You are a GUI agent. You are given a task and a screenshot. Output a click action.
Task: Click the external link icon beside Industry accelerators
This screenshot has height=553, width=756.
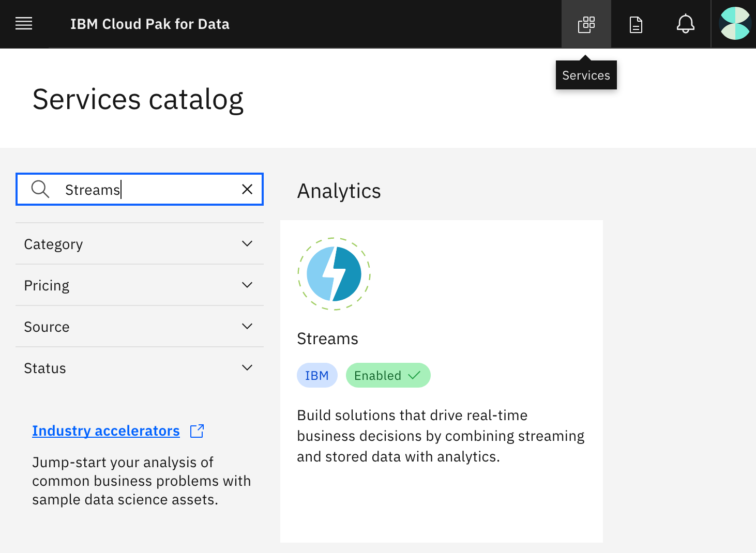coord(197,431)
